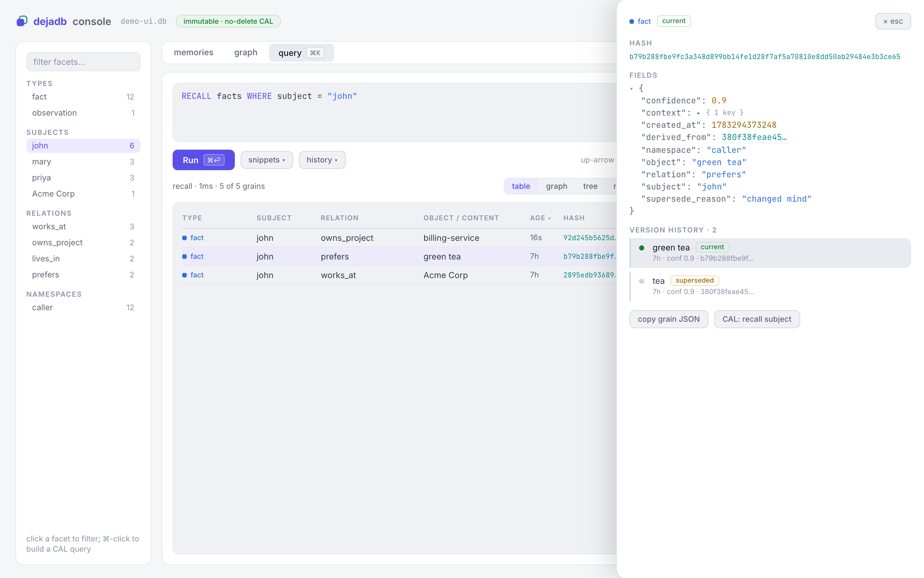Select Acme Corp subject facet
Image resolution: width=924 pixels, height=578 pixels.
83,194
